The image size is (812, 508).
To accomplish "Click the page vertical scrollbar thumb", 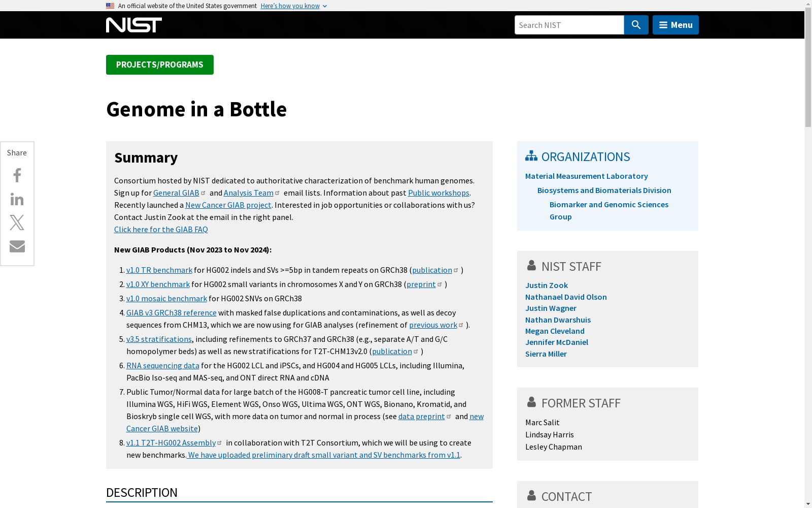I will pyautogui.click(x=808, y=67).
